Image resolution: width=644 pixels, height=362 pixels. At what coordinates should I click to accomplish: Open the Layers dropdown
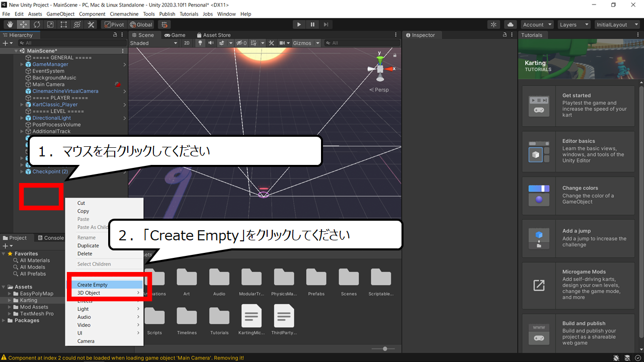point(574,24)
